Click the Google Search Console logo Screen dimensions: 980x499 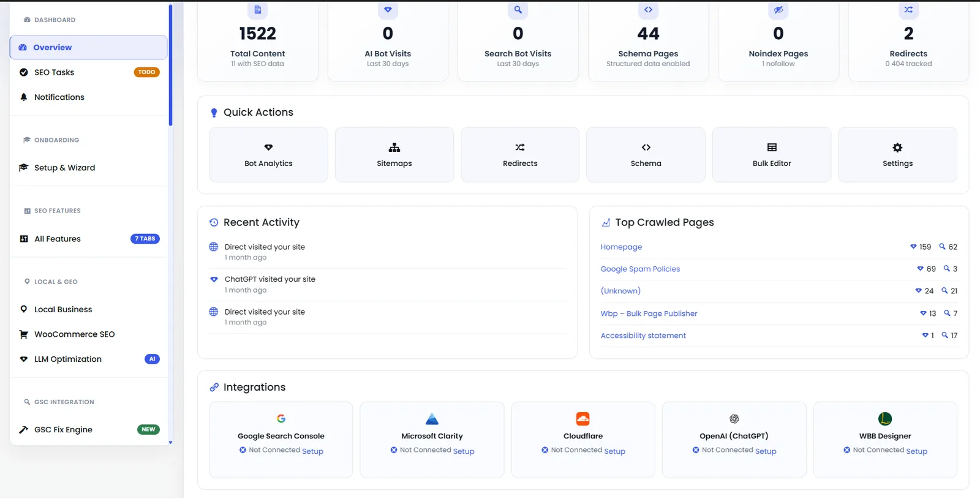(281, 419)
